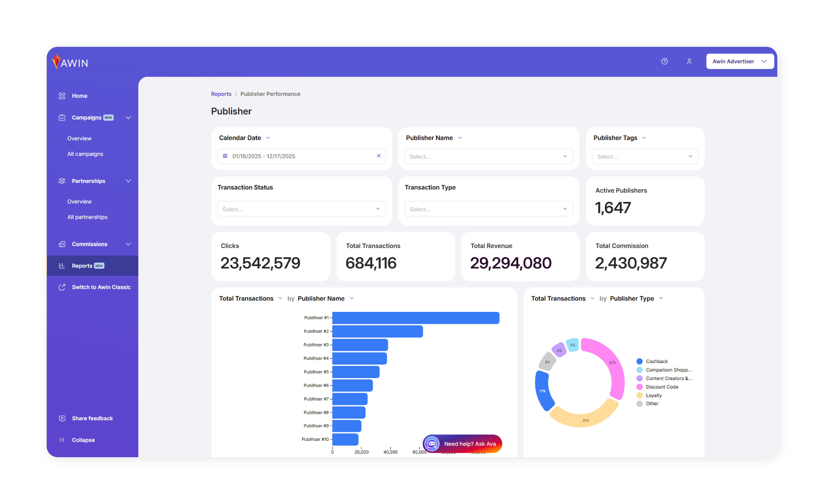Toggle the Cashback legend color dot

click(x=639, y=361)
